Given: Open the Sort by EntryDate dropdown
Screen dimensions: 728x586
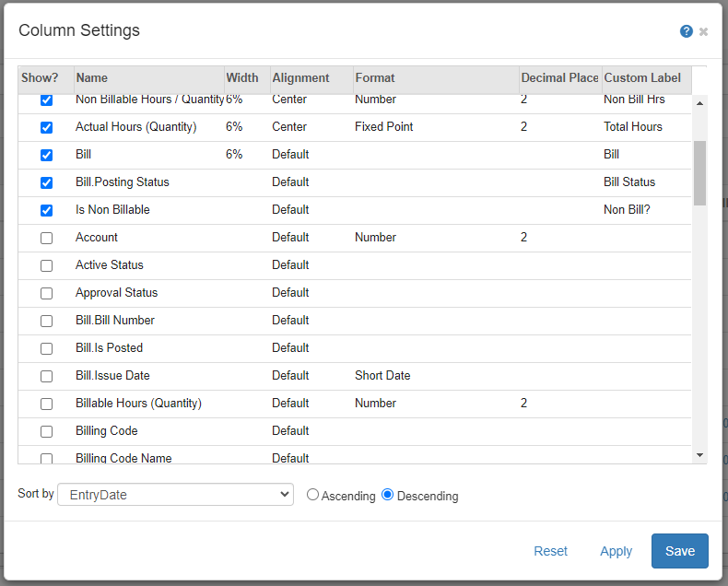Looking at the screenshot, I should point(175,495).
